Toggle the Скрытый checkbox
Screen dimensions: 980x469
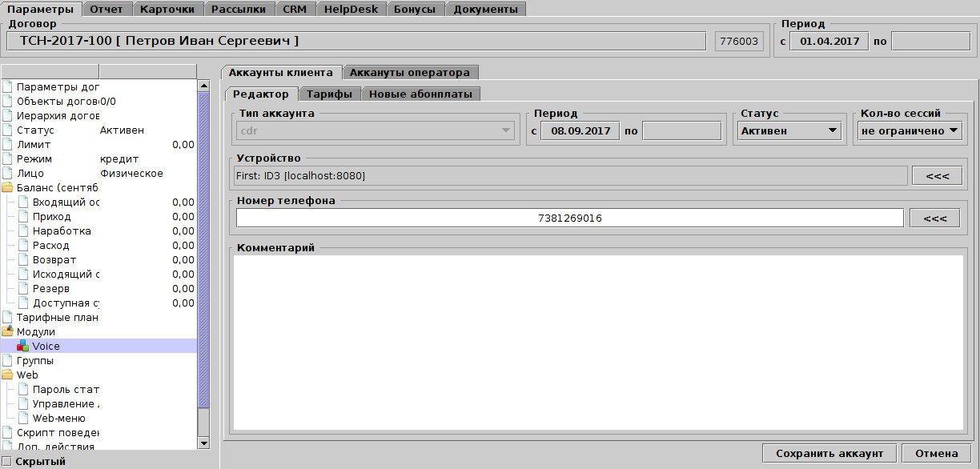point(7,462)
